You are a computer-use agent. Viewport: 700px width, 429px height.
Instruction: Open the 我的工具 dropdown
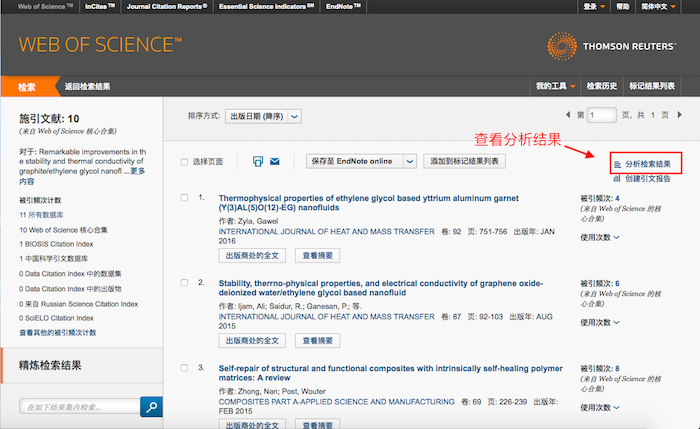555,86
